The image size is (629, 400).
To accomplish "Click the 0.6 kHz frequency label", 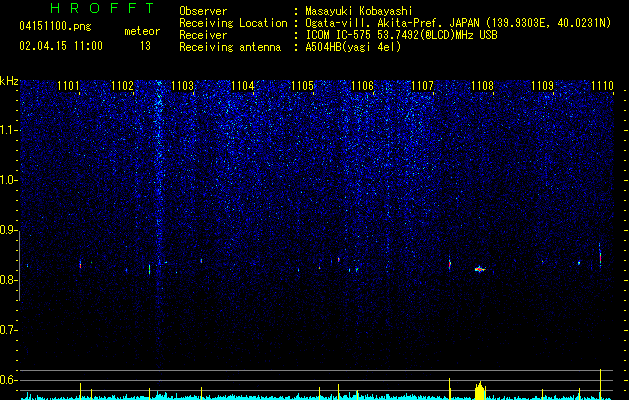I will tap(9, 380).
